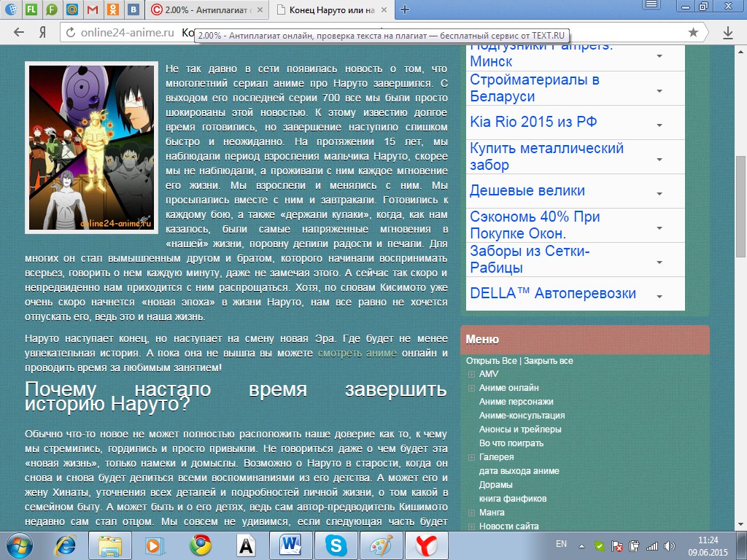747x560 pixels.
Task: Expand the Галерея menu node
Action: pyautogui.click(x=472, y=457)
